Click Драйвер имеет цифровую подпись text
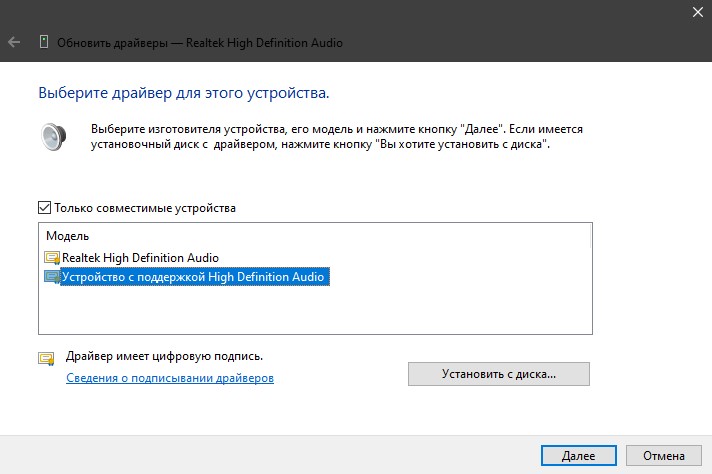The width and height of the screenshot is (712, 474). [x=164, y=356]
